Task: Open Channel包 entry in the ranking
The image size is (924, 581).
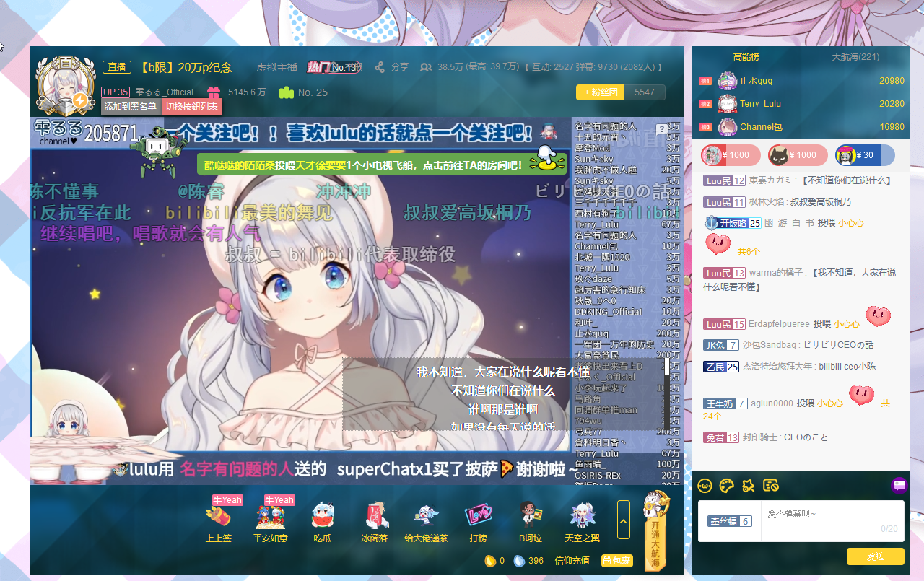Action: coord(760,127)
